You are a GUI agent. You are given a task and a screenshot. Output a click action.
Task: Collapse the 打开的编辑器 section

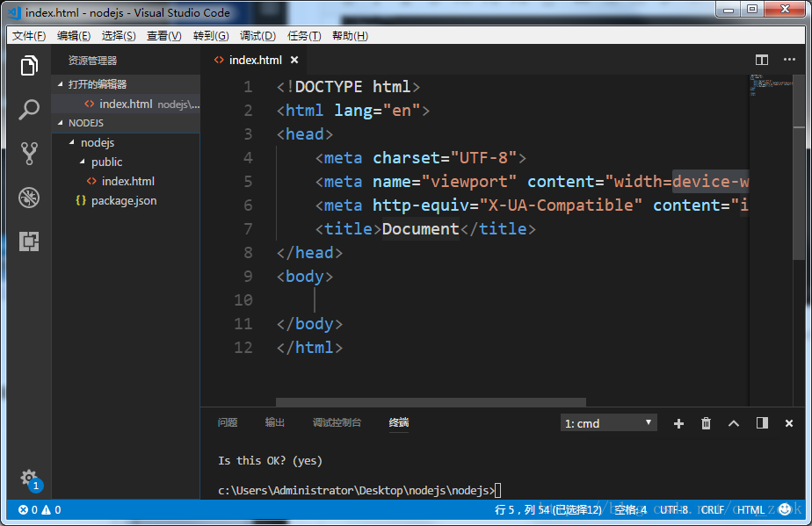[x=60, y=84]
